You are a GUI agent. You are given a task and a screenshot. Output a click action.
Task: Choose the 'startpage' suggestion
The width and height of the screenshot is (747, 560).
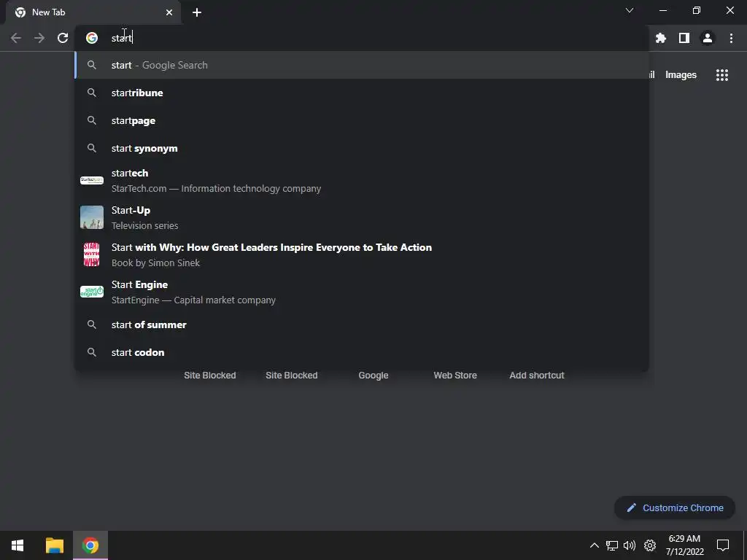[362, 120]
